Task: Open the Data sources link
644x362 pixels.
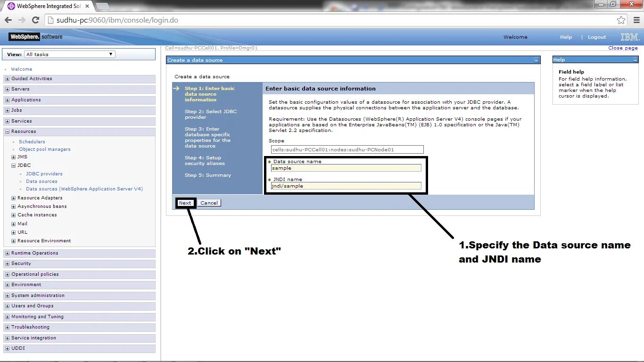Action: click(x=41, y=181)
